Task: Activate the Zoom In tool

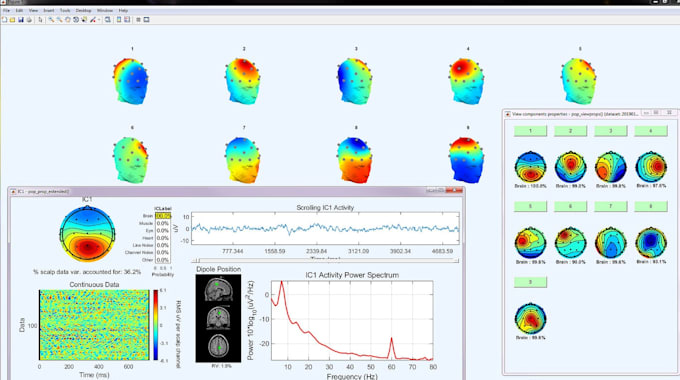Action: [51, 20]
